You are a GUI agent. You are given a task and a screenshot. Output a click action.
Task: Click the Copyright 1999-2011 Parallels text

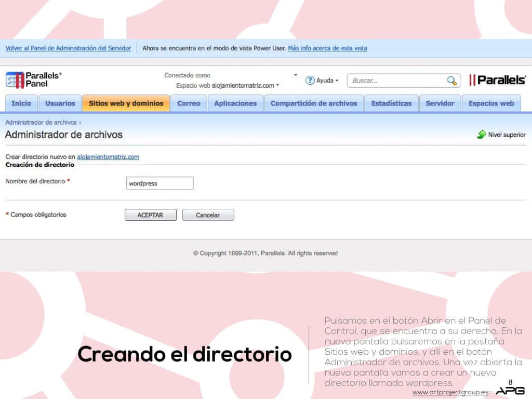(265, 253)
